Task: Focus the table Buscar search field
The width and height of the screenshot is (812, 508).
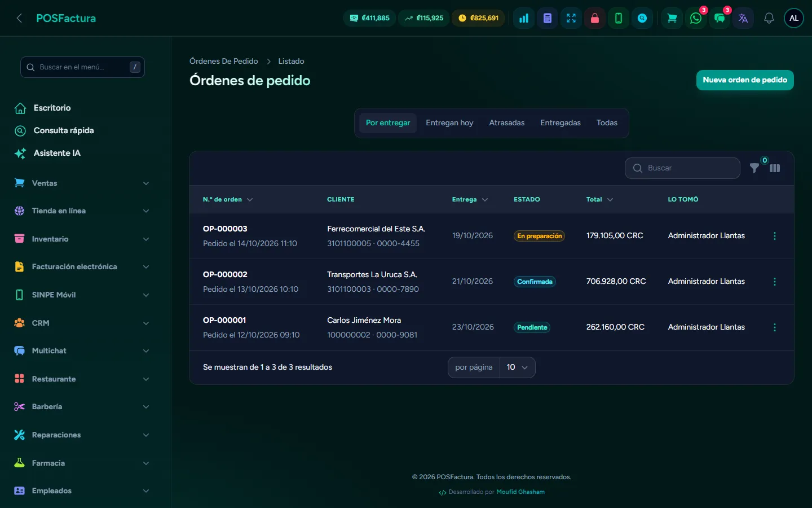Action: pos(682,168)
